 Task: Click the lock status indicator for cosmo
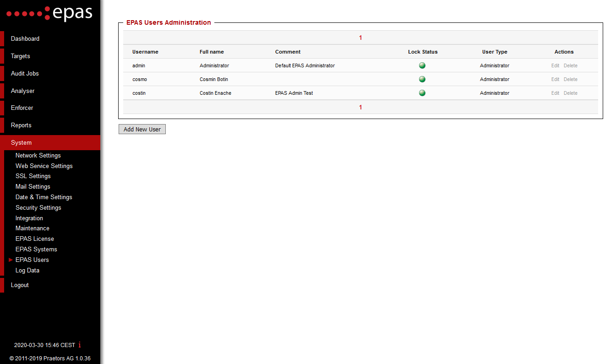pyautogui.click(x=422, y=79)
